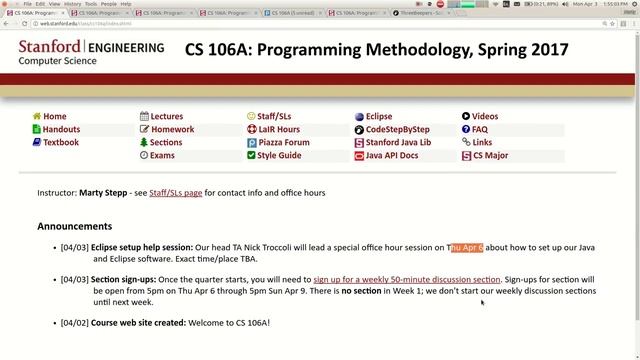Open the smiley icon for Staff/SLs
This screenshot has width=640, height=360.
tap(251, 116)
